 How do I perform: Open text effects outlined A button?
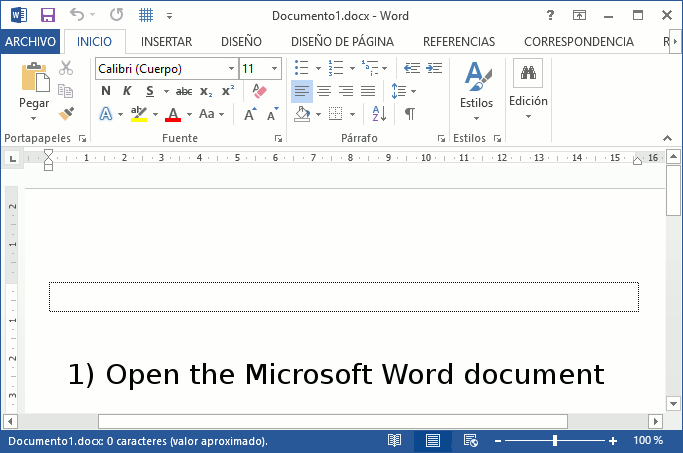point(106,114)
